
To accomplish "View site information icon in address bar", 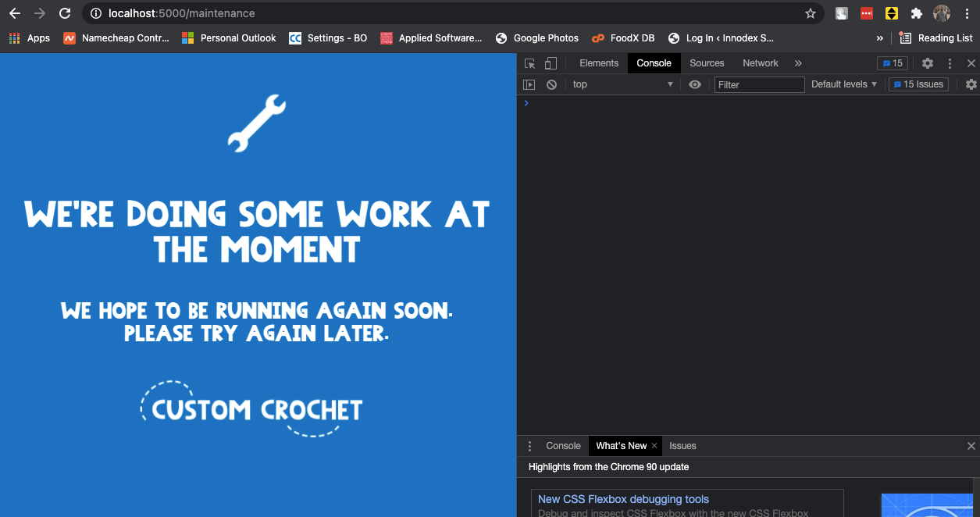I will 95,13.
